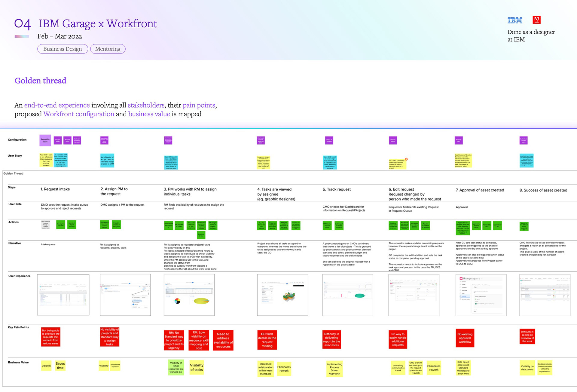Click 'DMO assigns a PM to the request' text
The width and height of the screenshot is (577, 392).
point(122,205)
